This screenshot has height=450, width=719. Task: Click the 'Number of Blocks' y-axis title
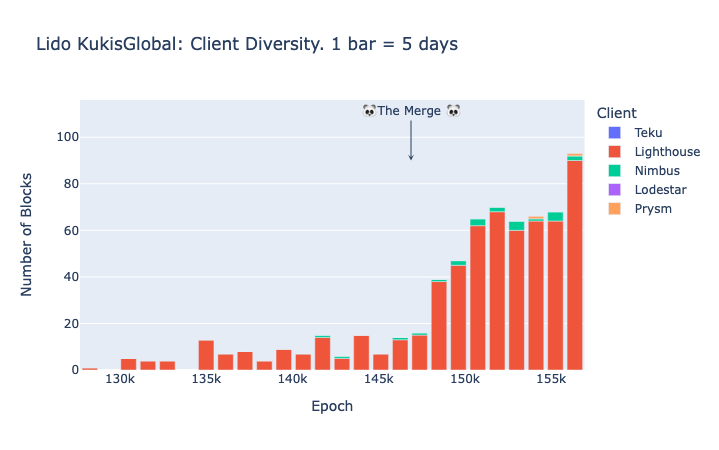pyautogui.click(x=26, y=234)
